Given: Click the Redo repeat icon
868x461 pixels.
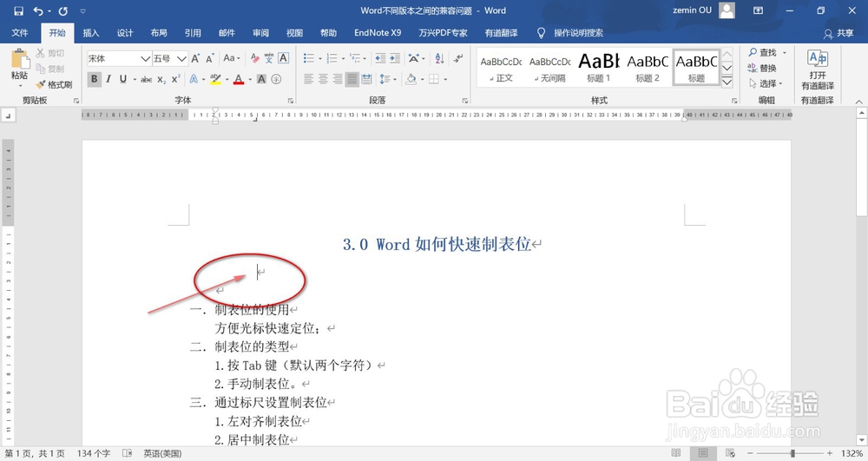Looking at the screenshot, I should [63, 11].
